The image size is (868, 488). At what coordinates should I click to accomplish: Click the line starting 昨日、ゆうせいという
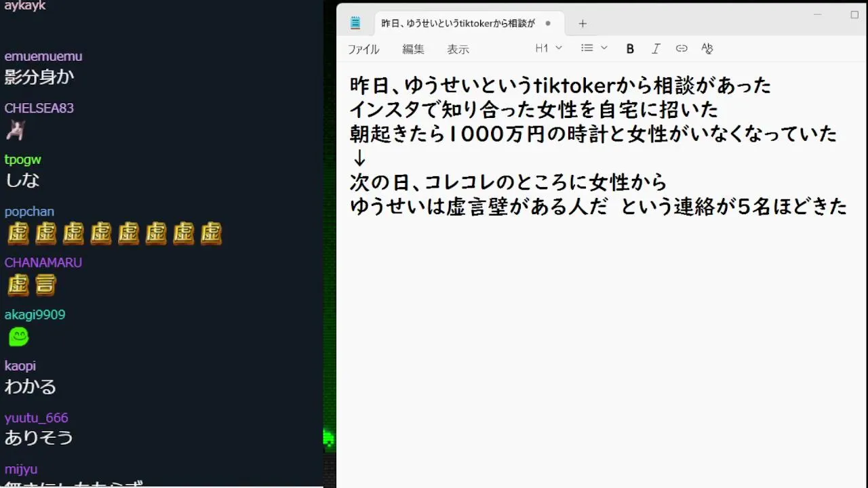pyautogui.click(x=560, y=86)
